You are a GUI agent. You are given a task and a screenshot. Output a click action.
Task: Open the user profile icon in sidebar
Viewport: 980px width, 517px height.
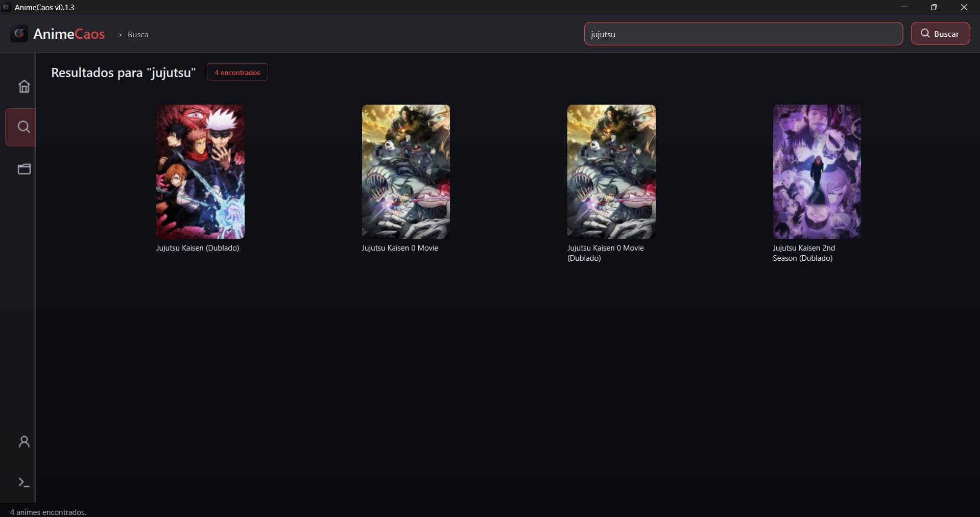tap(24, 441)
